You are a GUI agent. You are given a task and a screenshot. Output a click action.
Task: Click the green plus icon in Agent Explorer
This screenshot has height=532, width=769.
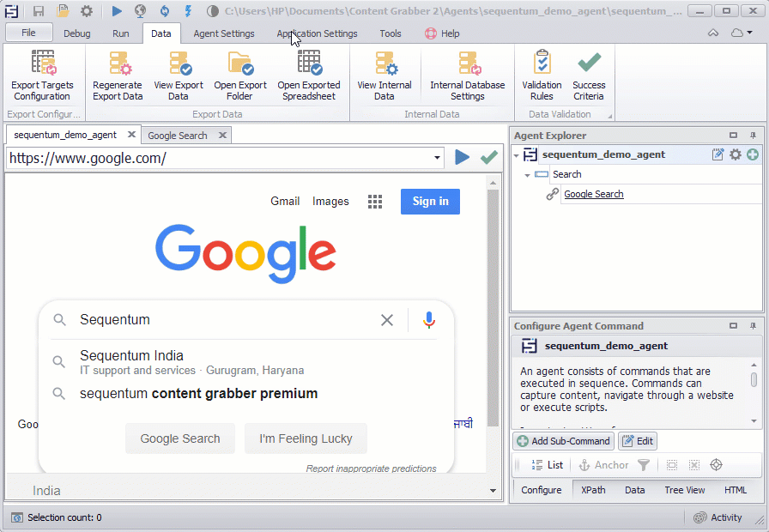tap(753, 154)
